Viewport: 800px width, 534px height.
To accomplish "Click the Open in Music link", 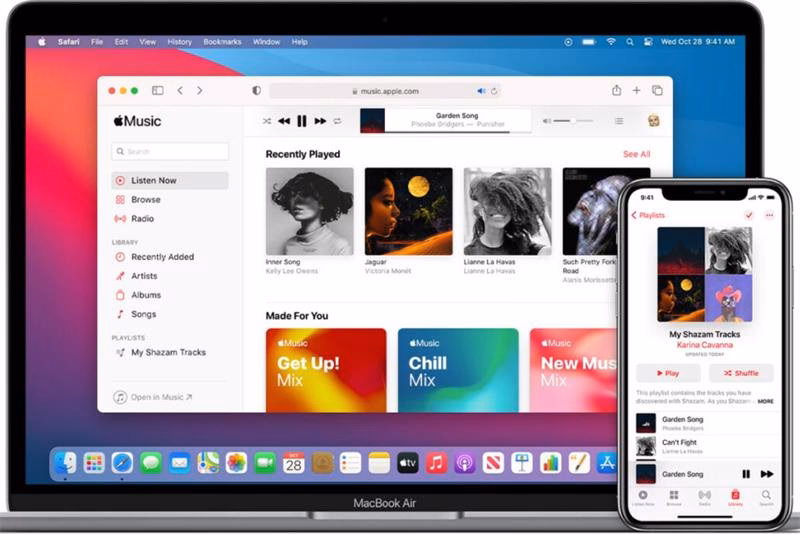I will (153, 397).
